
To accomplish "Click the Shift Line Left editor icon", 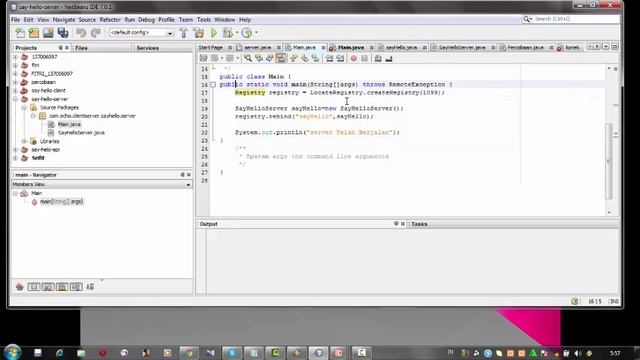I will click(329, 58).
